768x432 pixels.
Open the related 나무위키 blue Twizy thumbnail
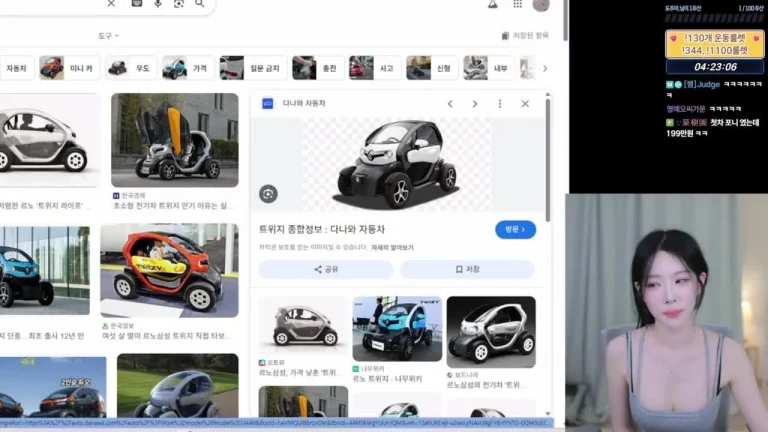point(397,329)
